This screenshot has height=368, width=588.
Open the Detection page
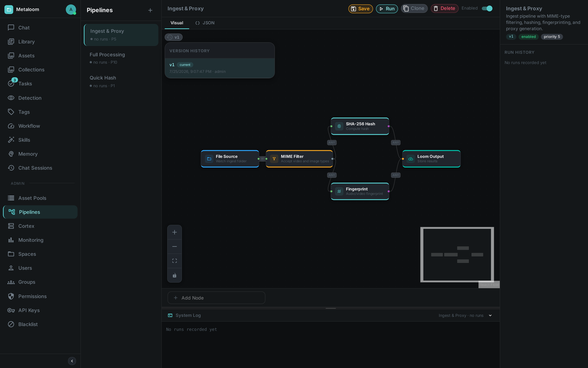click(40, 98)
